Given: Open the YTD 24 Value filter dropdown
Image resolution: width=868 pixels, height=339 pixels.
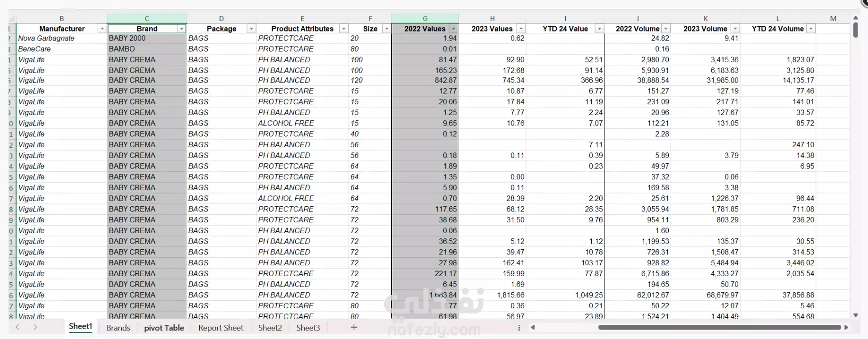Looking at the screenshot, I should pyautogui.click(x=599, y=29).
